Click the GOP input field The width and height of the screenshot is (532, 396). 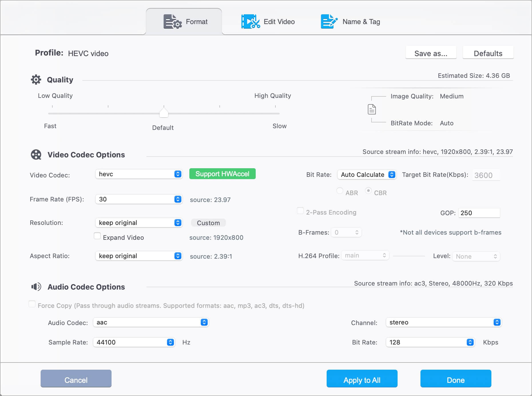tap(479, 213)
